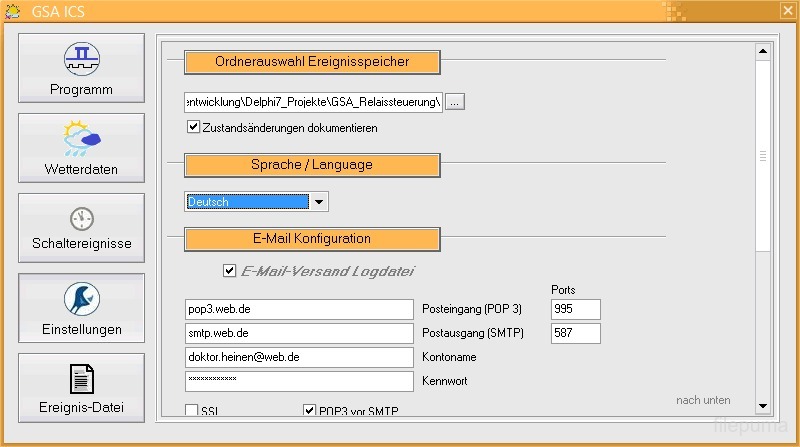Expand the Deutsch language dropdown

point(318,202)
